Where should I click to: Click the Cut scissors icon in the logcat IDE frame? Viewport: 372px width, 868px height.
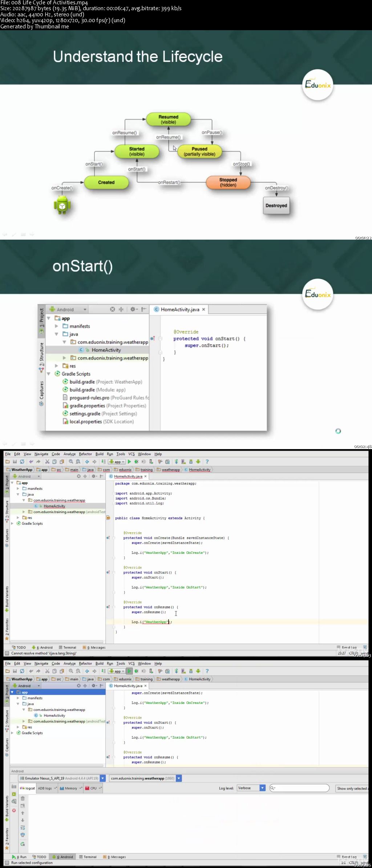[x=47, y=671]
